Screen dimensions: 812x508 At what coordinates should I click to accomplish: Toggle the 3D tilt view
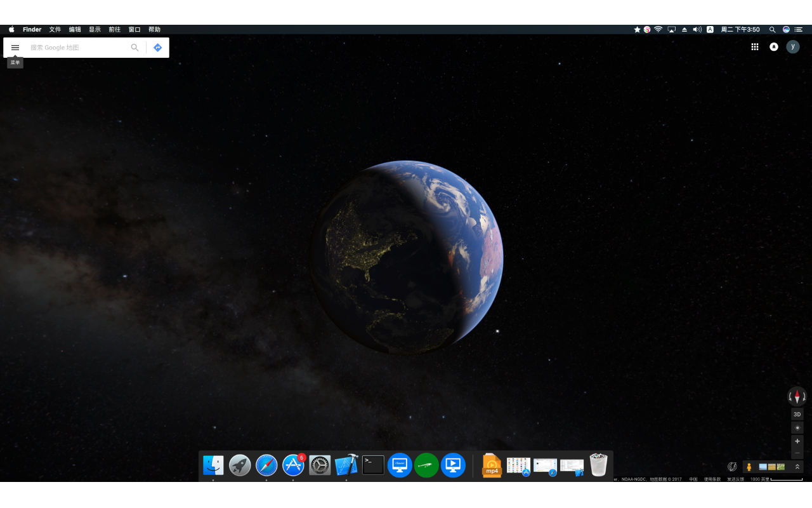[797, 414]
